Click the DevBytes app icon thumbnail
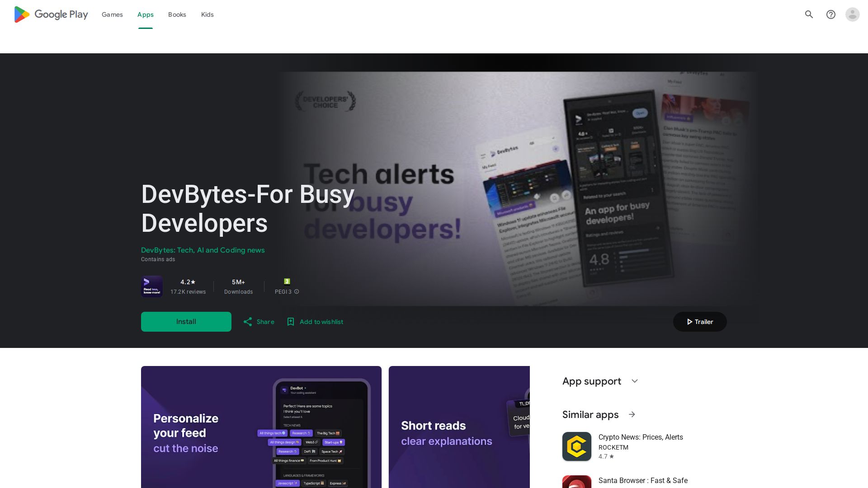868x488 pixels. pyautogui.click(x=152, y=286)
